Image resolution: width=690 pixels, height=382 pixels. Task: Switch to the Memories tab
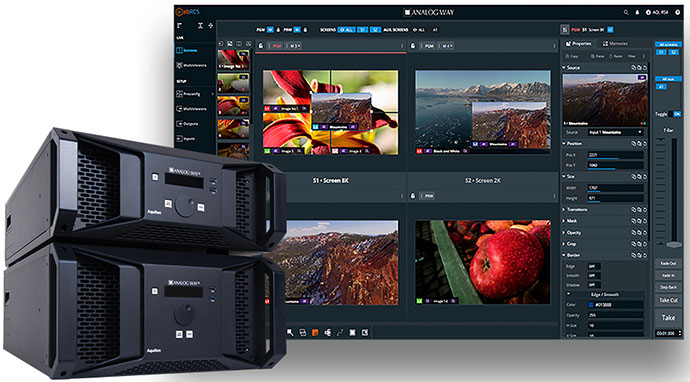coord(615,44)
